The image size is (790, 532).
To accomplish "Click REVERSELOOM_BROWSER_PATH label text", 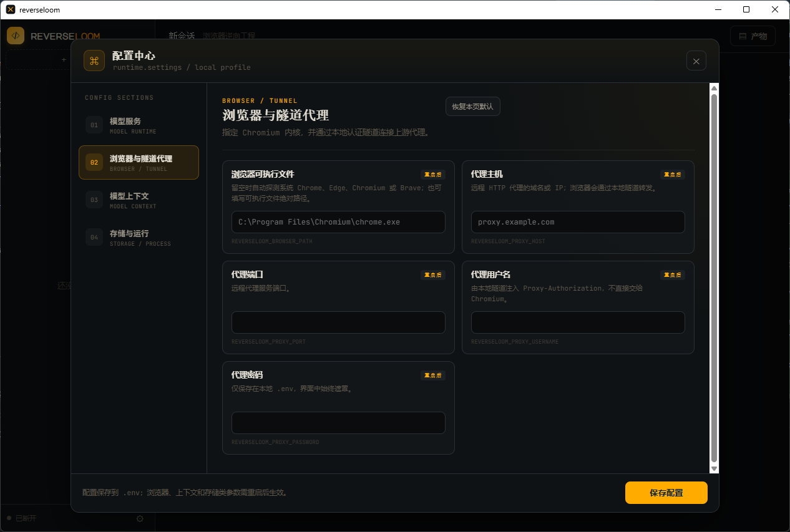I will (x=272, y=241).
